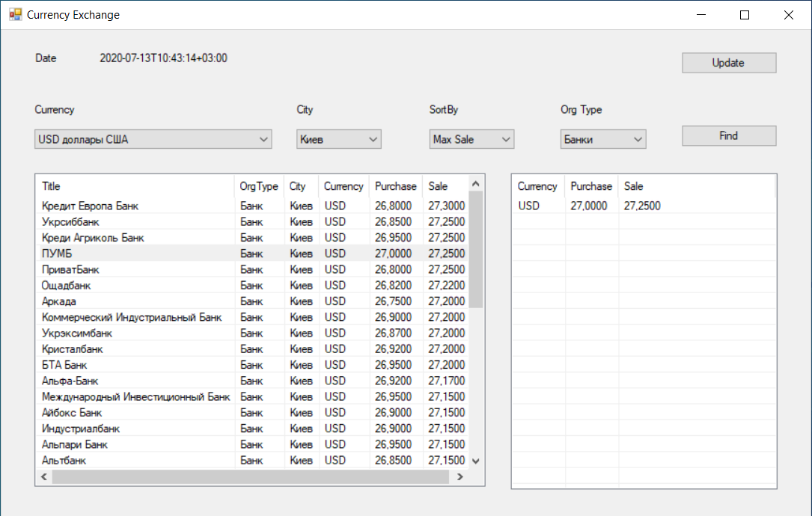Click the USD row in the right panel
The height and width of the screenshot is (516, 812).
point(644,206)
